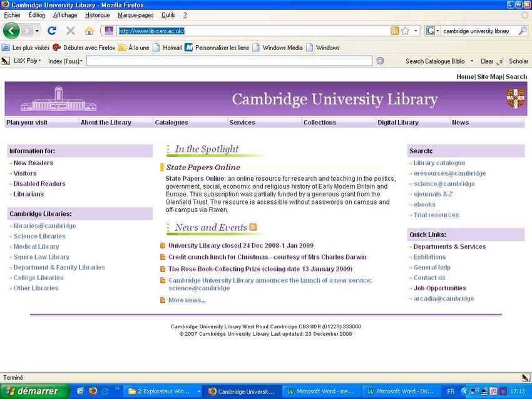Image resolution: width=532 pixels, height=399 pixels.
Task: Click Personnaliser les liens bookmark
Action: point(217,48)
